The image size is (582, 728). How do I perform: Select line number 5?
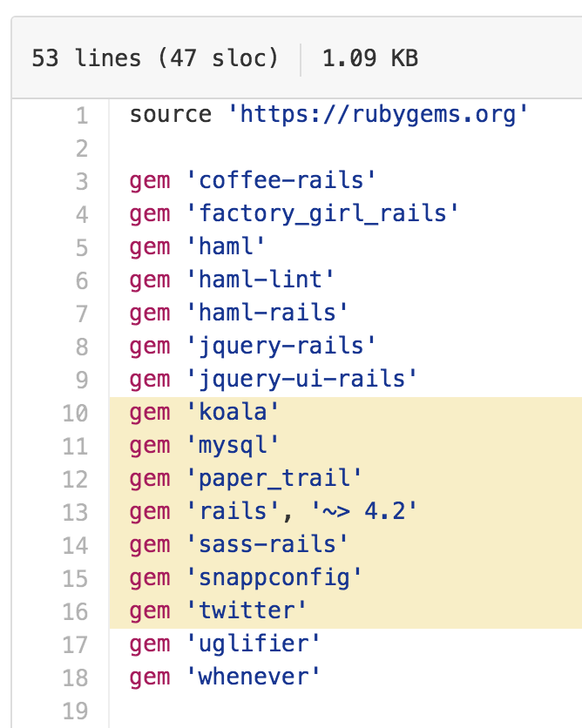click(x=82, y=248)
